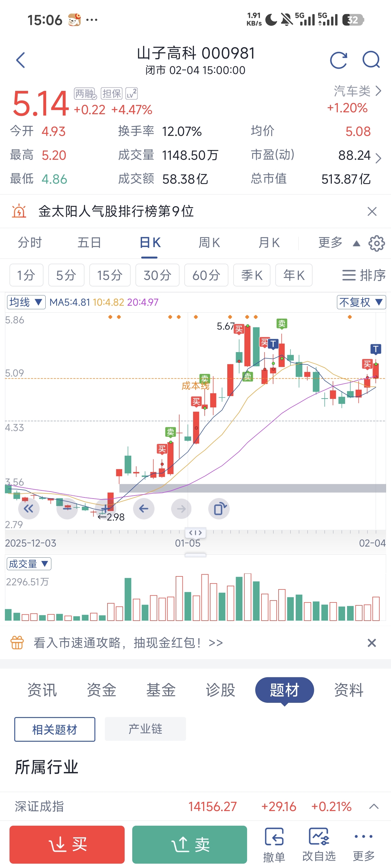Image resolution: width=391 pixels, height=868 pixels.
Task: Go back using the top-left arrow
Action: pyautogui.click(x=21, y=60)
